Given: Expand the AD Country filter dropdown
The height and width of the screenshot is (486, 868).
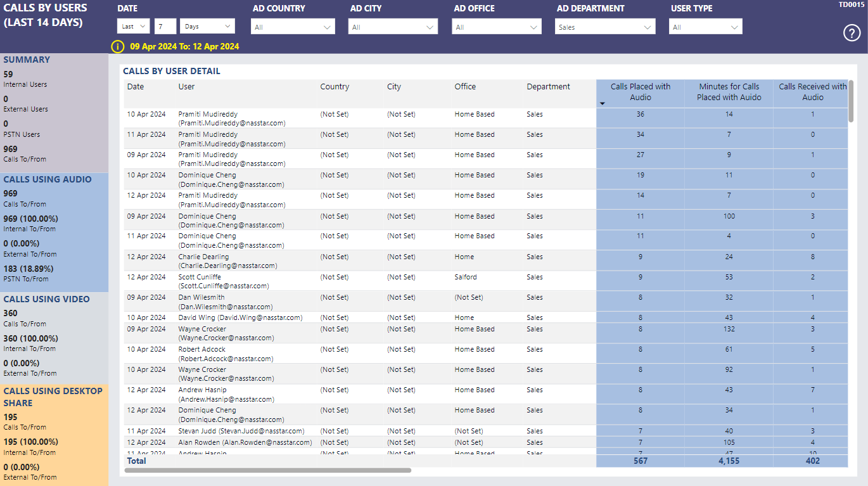Looking at the screenshot, I should point(293,27).
